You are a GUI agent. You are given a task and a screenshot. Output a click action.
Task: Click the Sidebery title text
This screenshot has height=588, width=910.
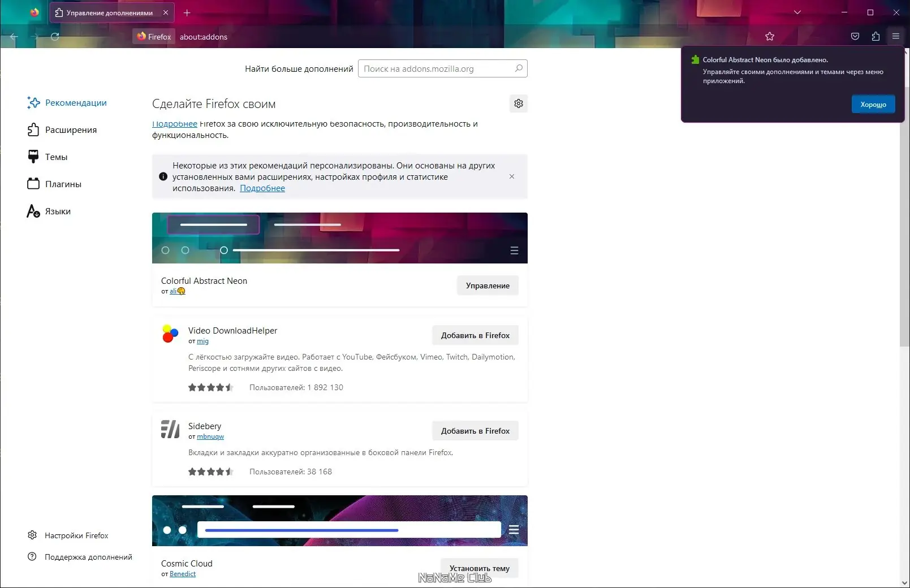point(205,426)
